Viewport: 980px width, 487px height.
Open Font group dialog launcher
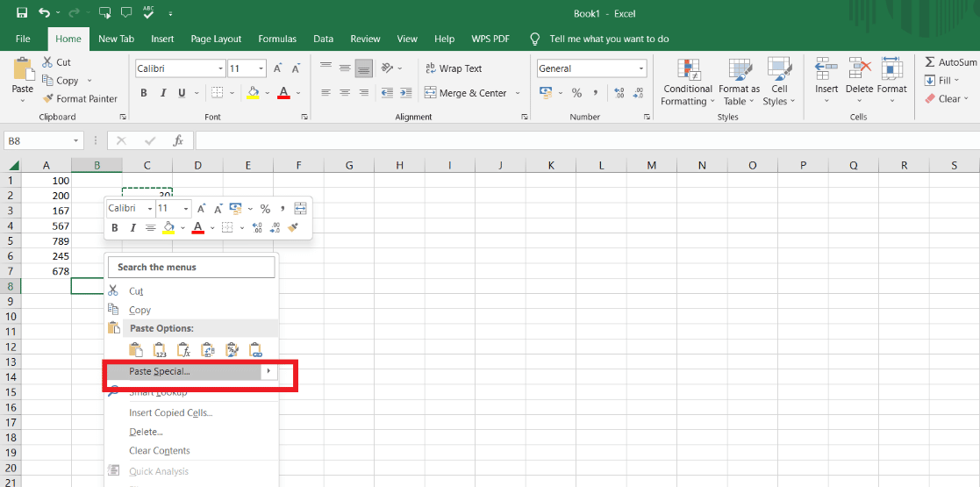point(304,117)
